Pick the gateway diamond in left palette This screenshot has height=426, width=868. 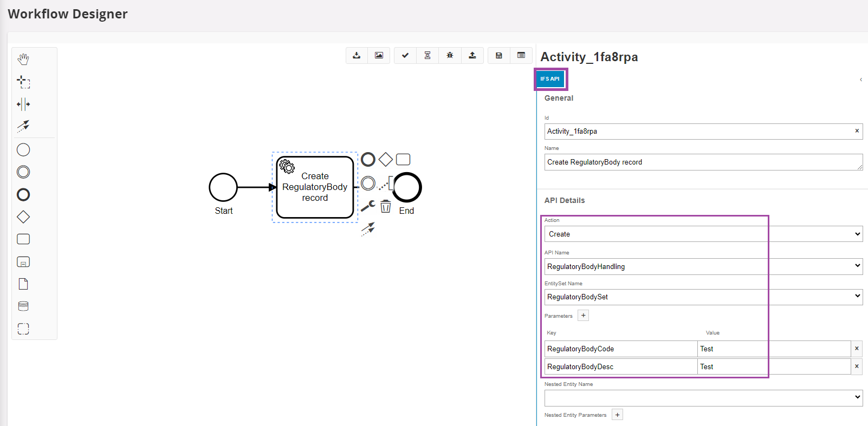23,217
